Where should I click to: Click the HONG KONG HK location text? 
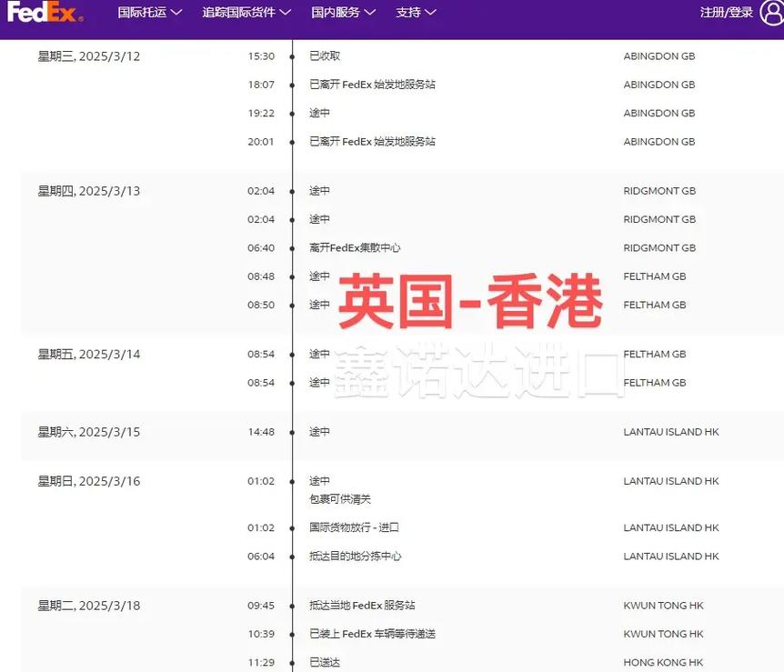(661, 662)
